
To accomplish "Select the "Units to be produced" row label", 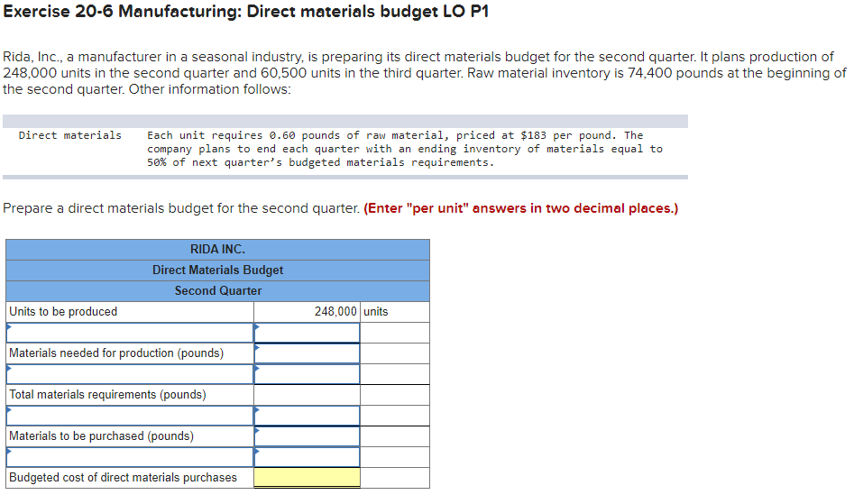I will tap(63, 311).
